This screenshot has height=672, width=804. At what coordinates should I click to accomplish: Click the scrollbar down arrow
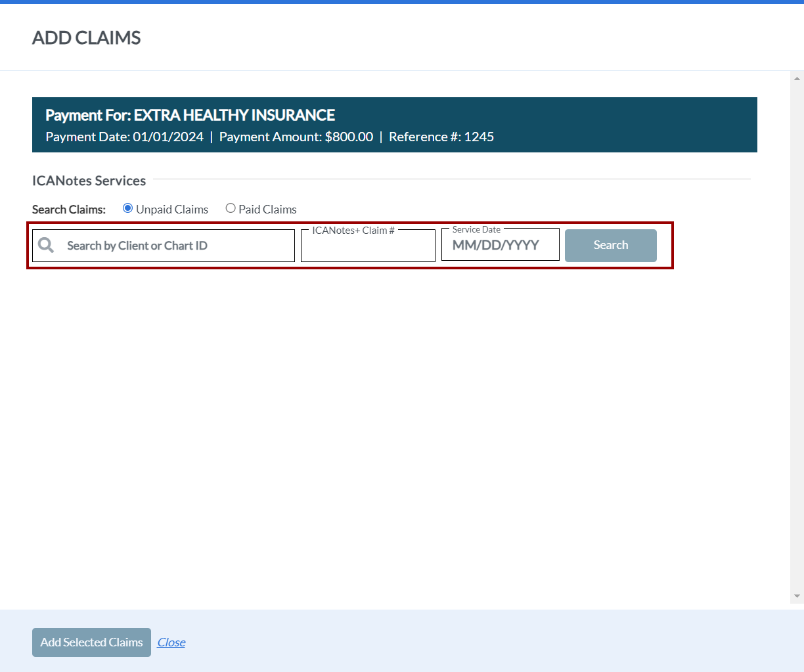797,596
